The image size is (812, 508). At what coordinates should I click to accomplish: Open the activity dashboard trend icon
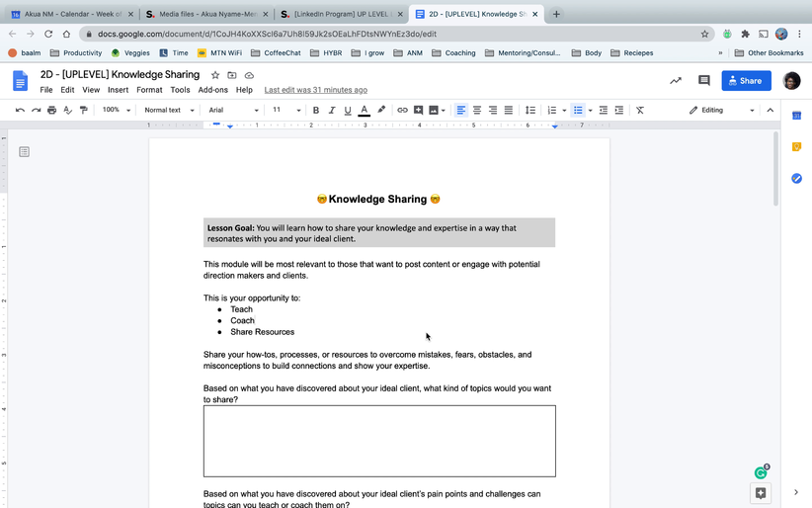coord(676,80)
